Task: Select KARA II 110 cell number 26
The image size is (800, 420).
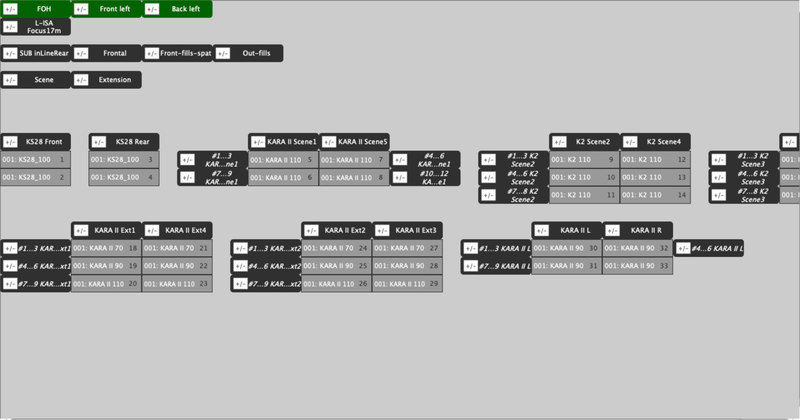Action: click(x=336, y=284)
